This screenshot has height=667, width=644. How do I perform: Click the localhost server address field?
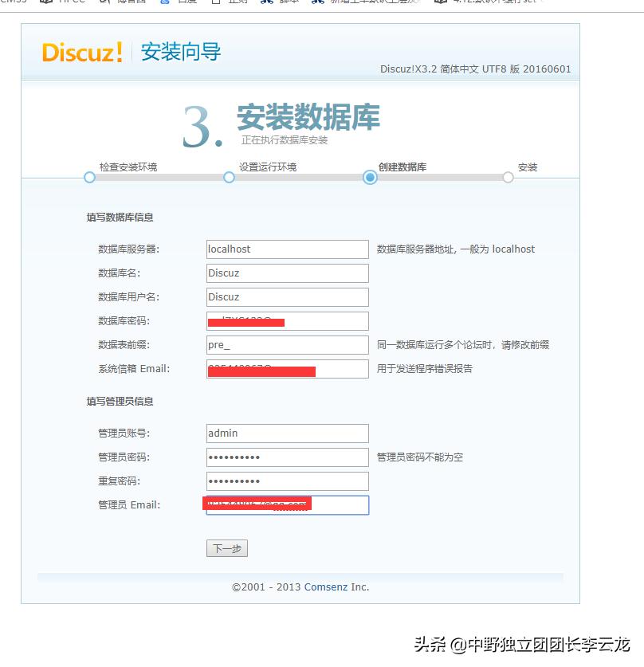[x=287, y=249]
